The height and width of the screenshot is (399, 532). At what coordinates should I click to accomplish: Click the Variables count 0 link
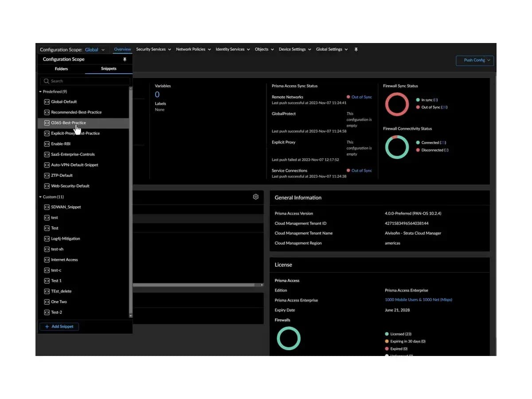tap(157, 94)
